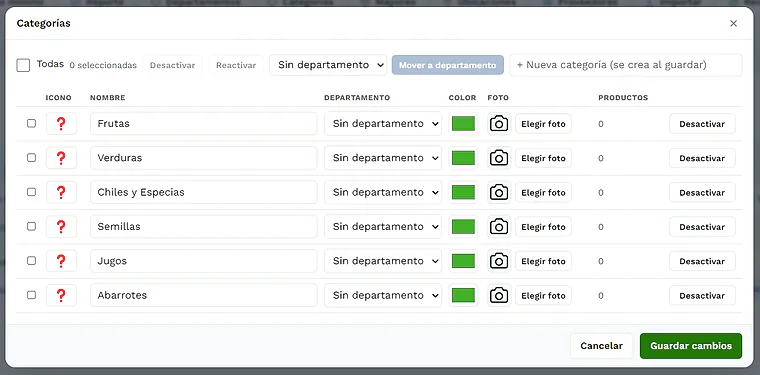
Task: Expand department dropdown for Semillas
Action: point(383,227)
